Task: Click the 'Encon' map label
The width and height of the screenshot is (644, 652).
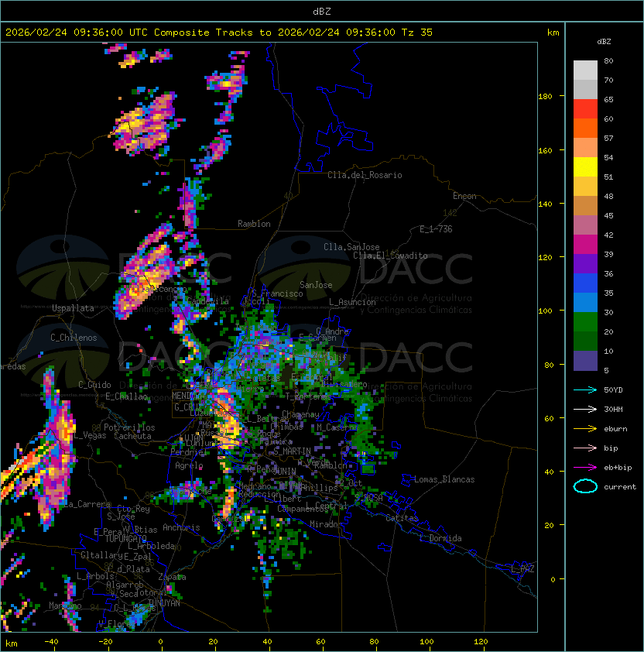Action: click(464, 196)
